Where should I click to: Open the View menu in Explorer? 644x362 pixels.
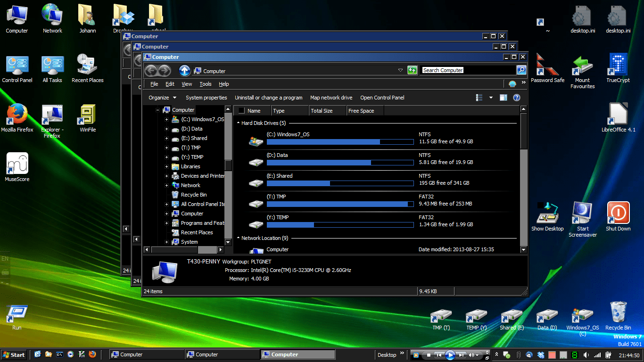(187, 84)
